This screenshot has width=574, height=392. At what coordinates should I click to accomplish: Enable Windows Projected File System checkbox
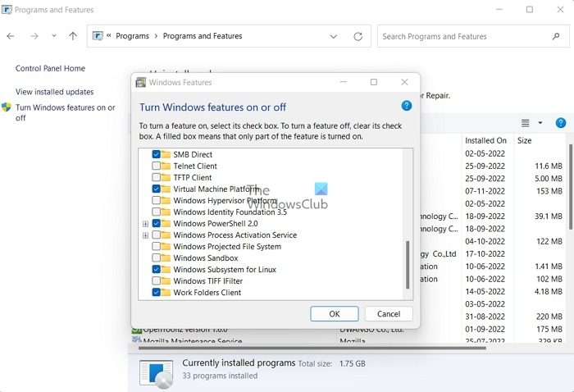[x=157, y=246]
